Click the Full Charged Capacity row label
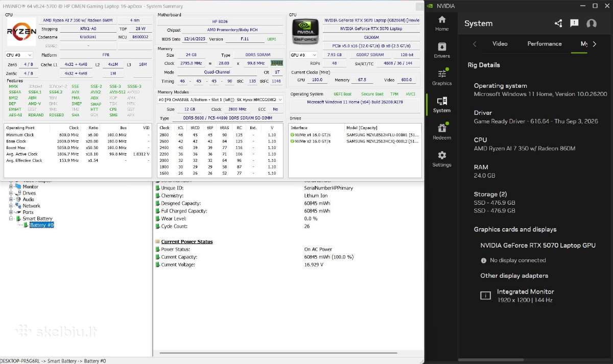 (184, 211)
